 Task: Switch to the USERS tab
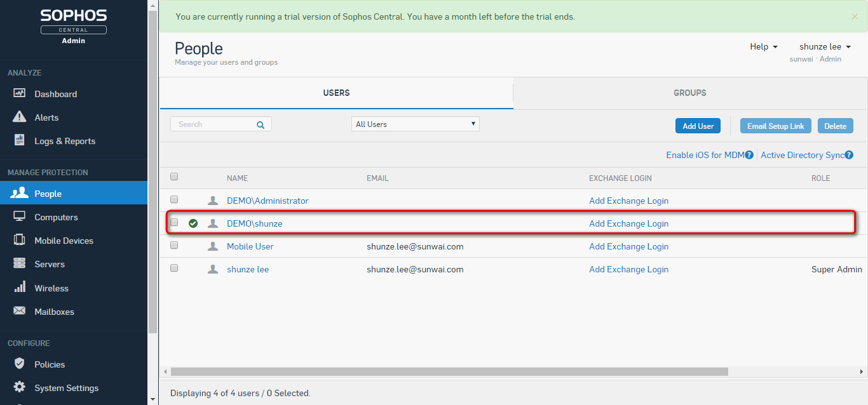click(336, 93)
